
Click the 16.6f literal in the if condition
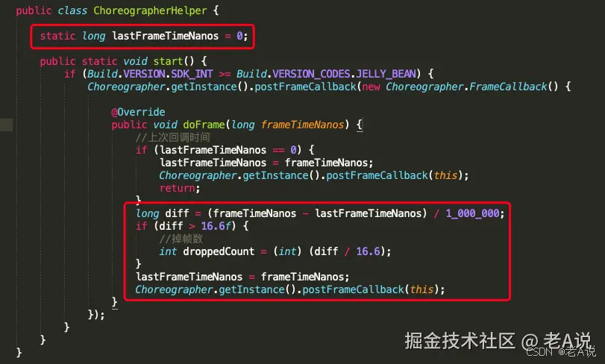(218, 226)
